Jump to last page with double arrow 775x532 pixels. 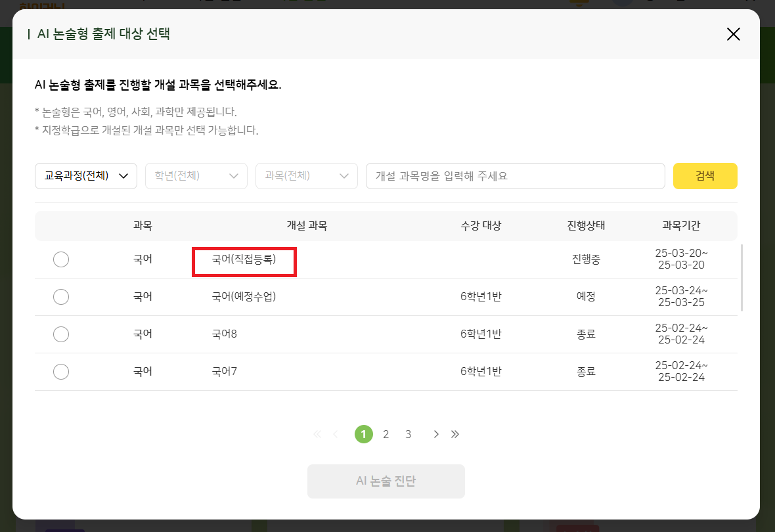pos(455,434)
